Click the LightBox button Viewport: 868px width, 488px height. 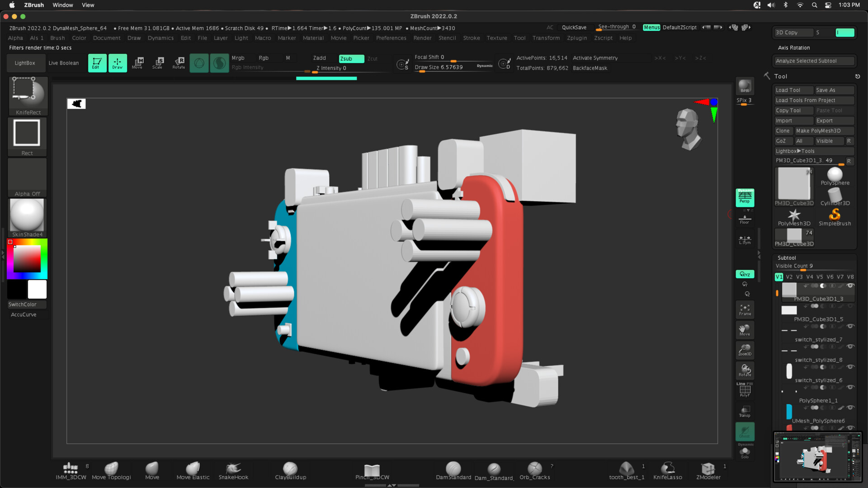pyautogui.click(x=25, y=63)
